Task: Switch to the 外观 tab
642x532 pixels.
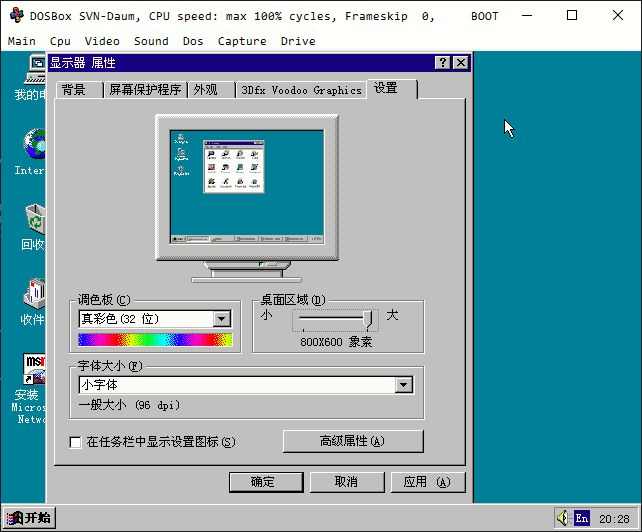Action: coord(211,90)
